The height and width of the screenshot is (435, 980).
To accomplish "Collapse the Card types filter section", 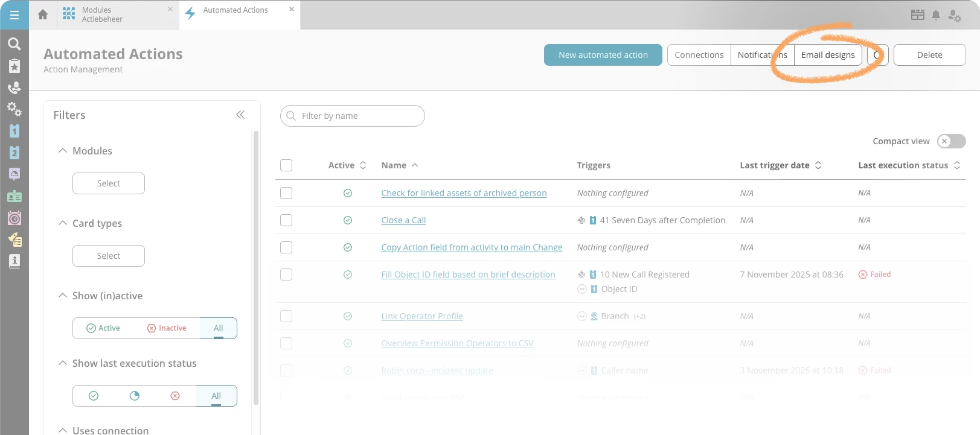I will tap(63, 223).
